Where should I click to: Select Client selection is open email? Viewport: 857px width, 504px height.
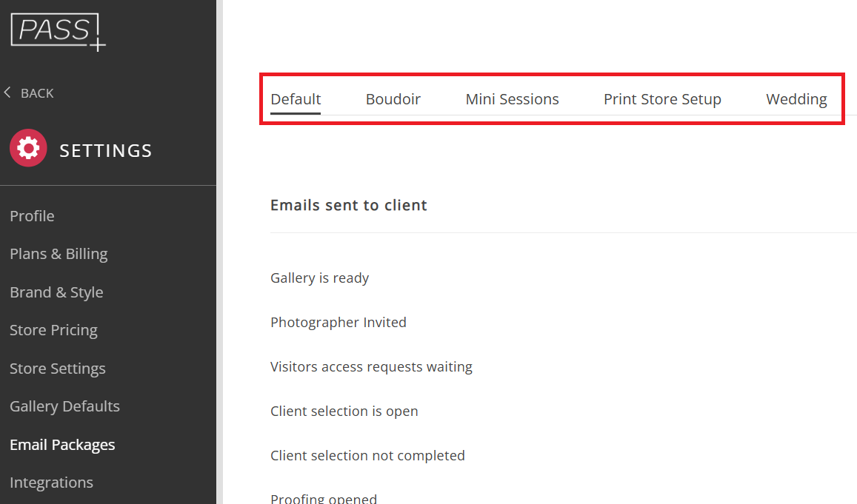pyautogui.click(x=344, y=411)
